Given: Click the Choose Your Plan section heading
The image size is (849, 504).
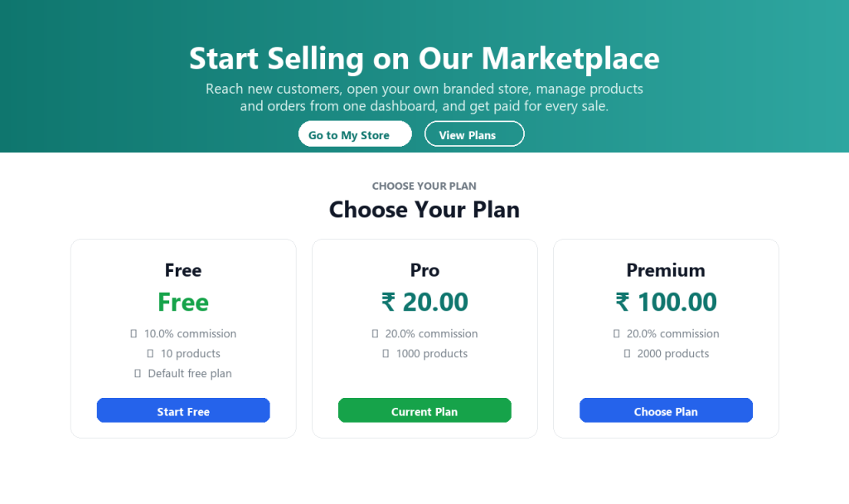Looking at the screenshot, I should (424, 210).
